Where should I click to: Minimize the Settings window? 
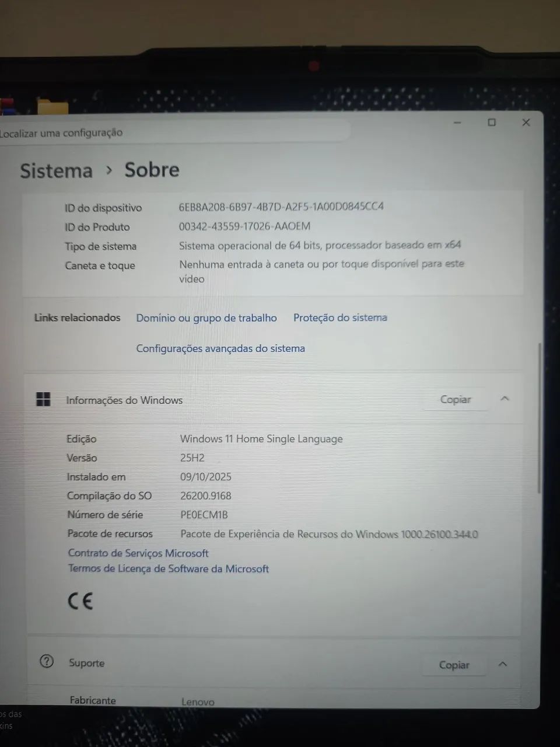point(457,123)
